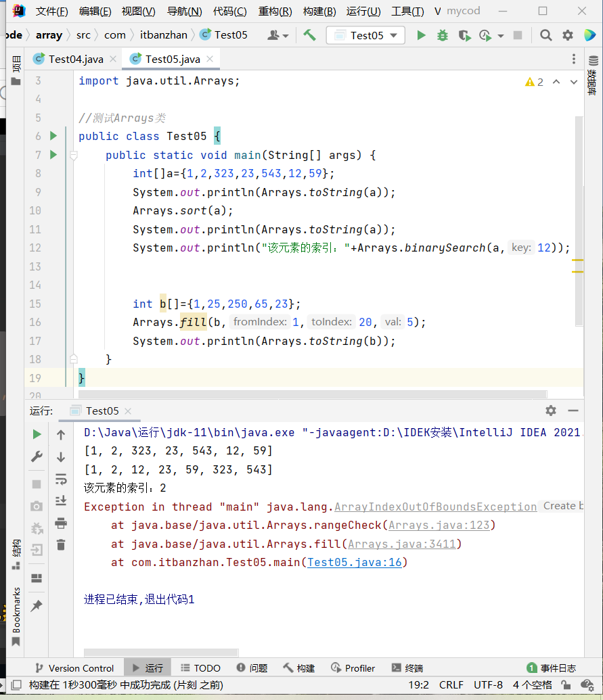603x700 pixels.
Task: Open the 导航(N) menu
Action: click(x=185, y=11)
